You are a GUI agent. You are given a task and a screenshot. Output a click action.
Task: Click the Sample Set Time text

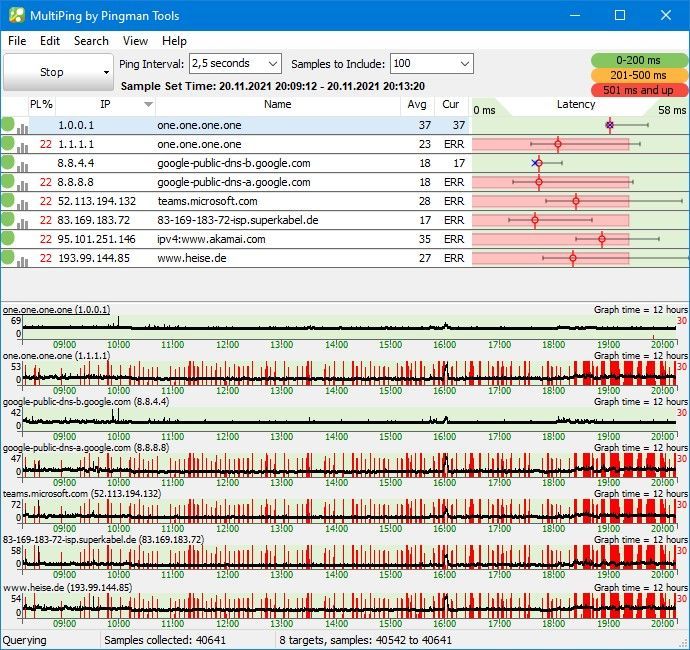coord(273,86)
